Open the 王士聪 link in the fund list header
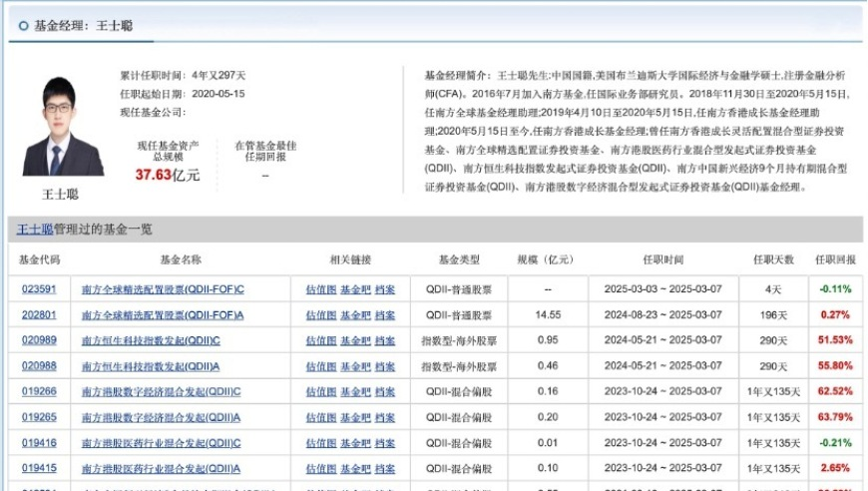Image resolution: width=868 pixels, height=491 pixels. (x=35, y=230)
